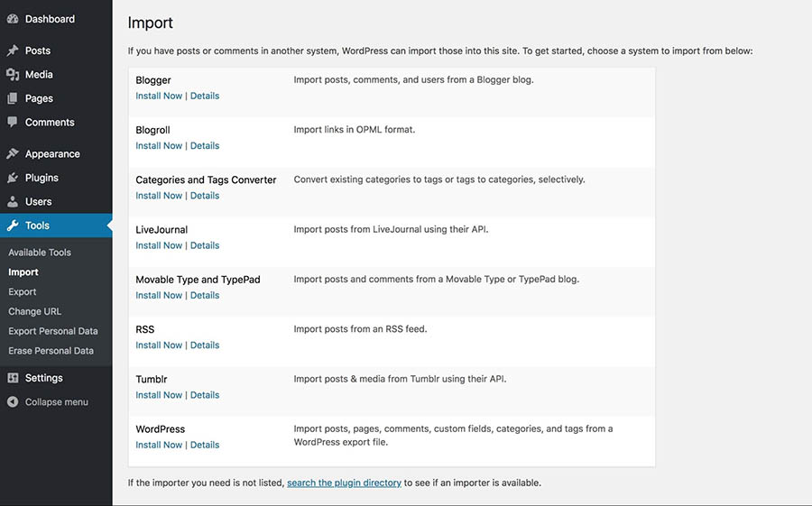View Details for Blogger importer
The width and height of the screenshot is (812, 506).
tap(205, 96)
